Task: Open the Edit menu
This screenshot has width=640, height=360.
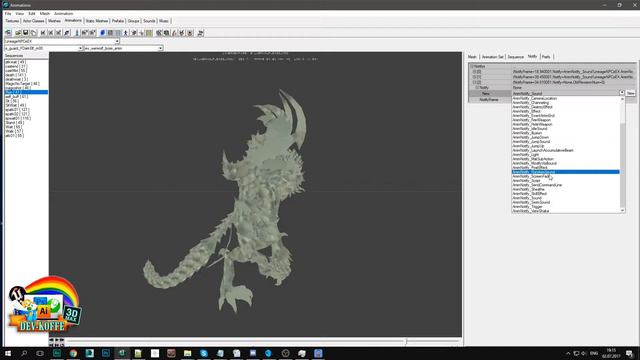Action: (31, 13)
